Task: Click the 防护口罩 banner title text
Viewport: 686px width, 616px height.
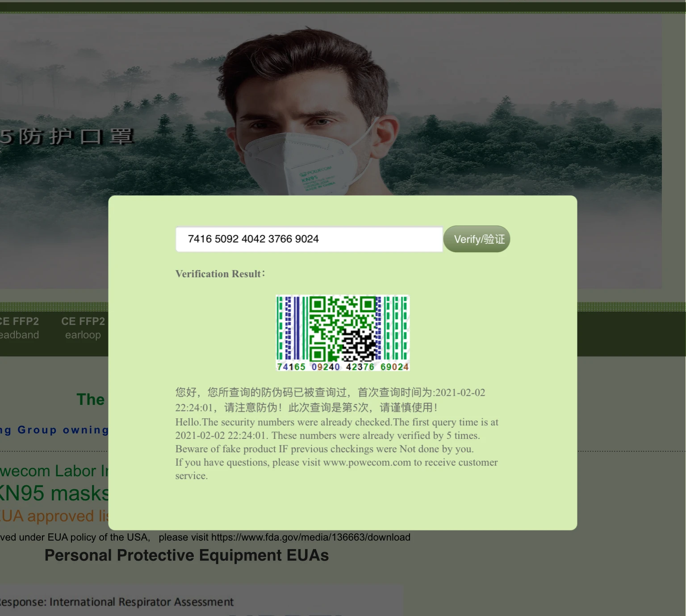Action: 67,137
